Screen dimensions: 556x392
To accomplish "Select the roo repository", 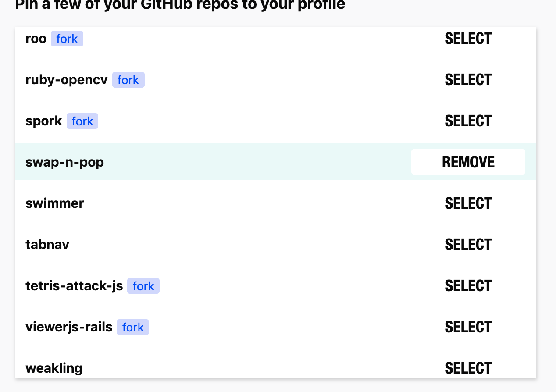I will tap(468, 39).
